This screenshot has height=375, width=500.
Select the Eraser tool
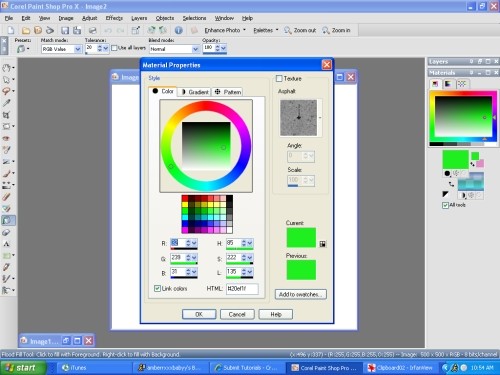tap(6, 232)
